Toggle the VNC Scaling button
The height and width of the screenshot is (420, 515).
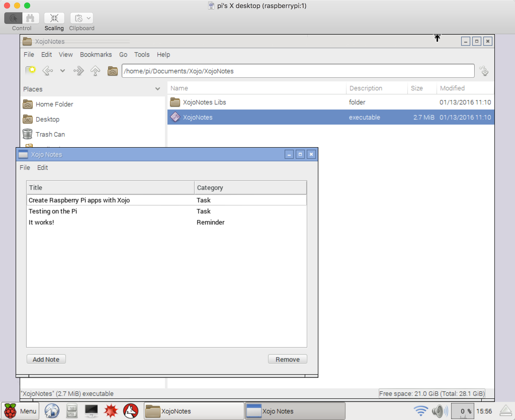pos(54,18)
